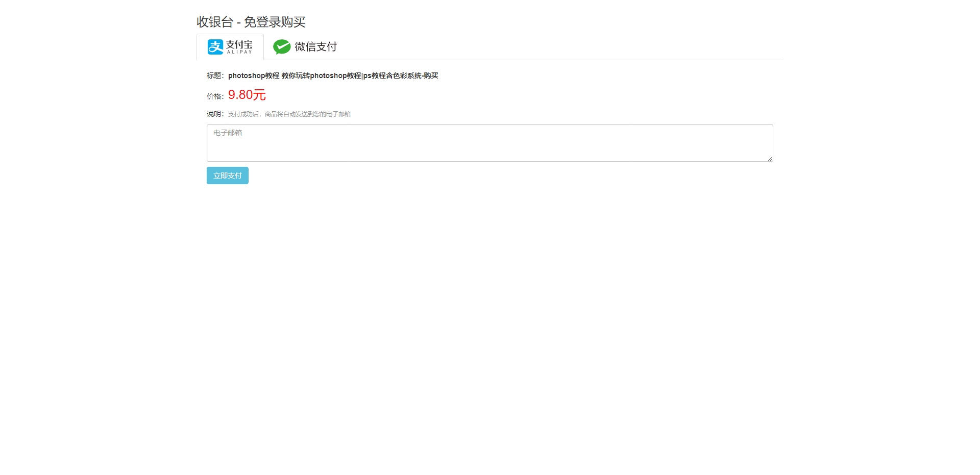Click the 标题 field label

pyautogui.click(x=214, y=76)
